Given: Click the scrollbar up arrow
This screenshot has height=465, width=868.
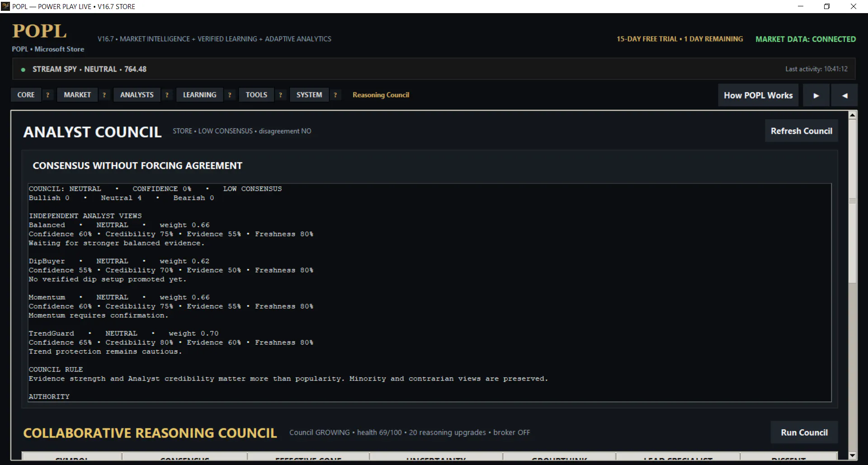Looking at the screenshot, I should [x=853, y=115].
